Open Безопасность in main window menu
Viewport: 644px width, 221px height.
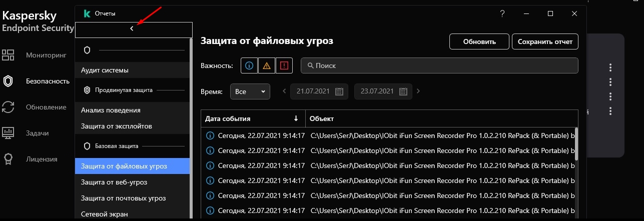[x=48, y=81]
